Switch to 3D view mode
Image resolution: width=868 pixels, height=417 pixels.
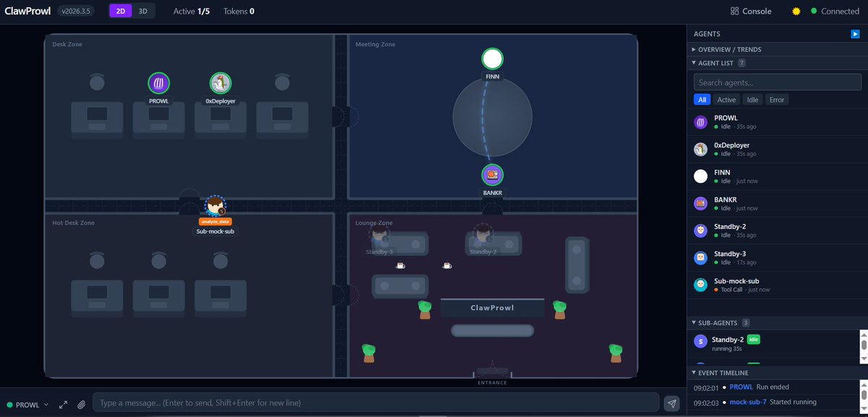tap(143, 11)
